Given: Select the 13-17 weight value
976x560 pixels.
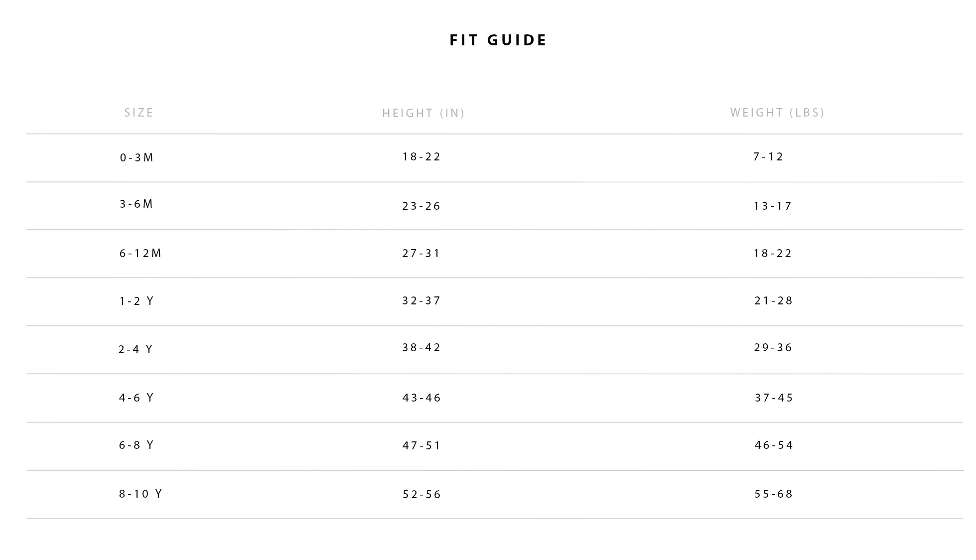Looking at the screenshot, I should coord(773,206).
